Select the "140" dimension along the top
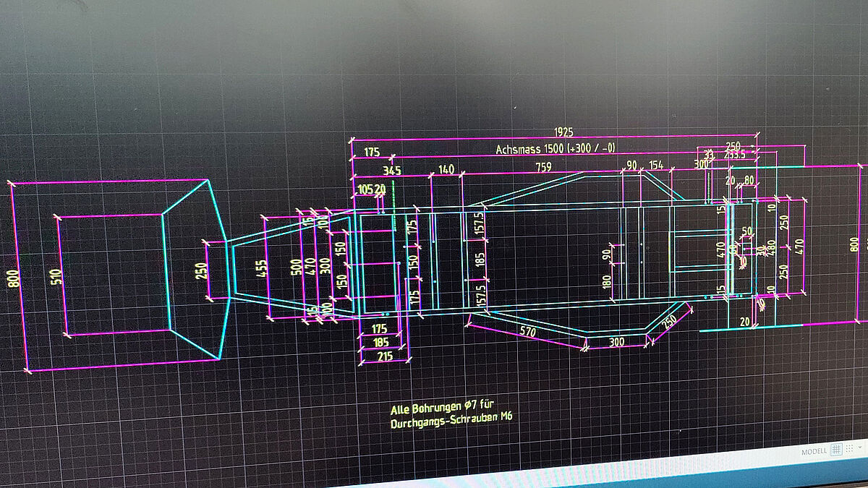Image resolution: width=868 pixels, height=488 pixels. [x=446, y=168]
